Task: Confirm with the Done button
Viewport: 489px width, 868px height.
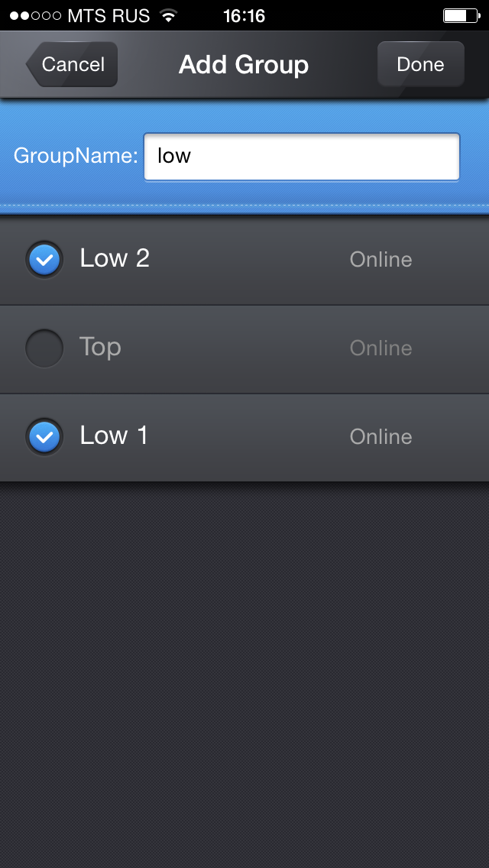Action: pyautogui.click(x=420, y=64)
